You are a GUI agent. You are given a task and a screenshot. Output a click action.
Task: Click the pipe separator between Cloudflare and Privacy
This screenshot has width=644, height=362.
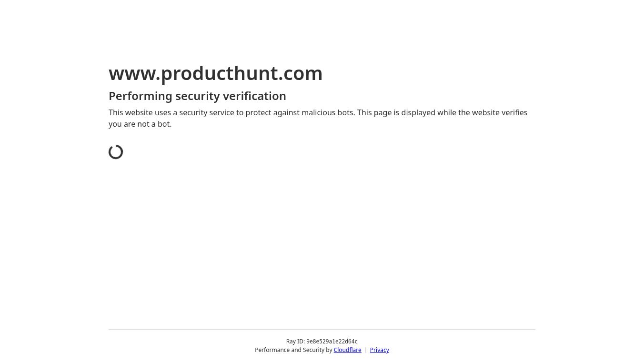[366, 350]
